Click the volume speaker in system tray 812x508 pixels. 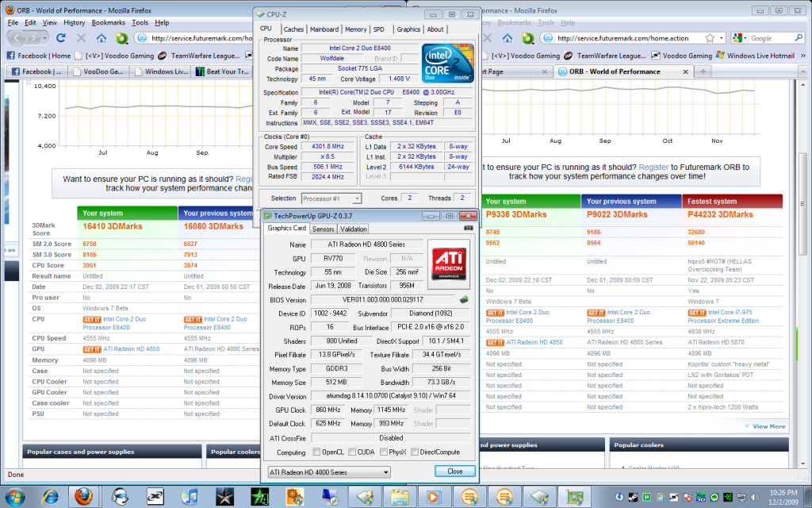click(755, 497)
